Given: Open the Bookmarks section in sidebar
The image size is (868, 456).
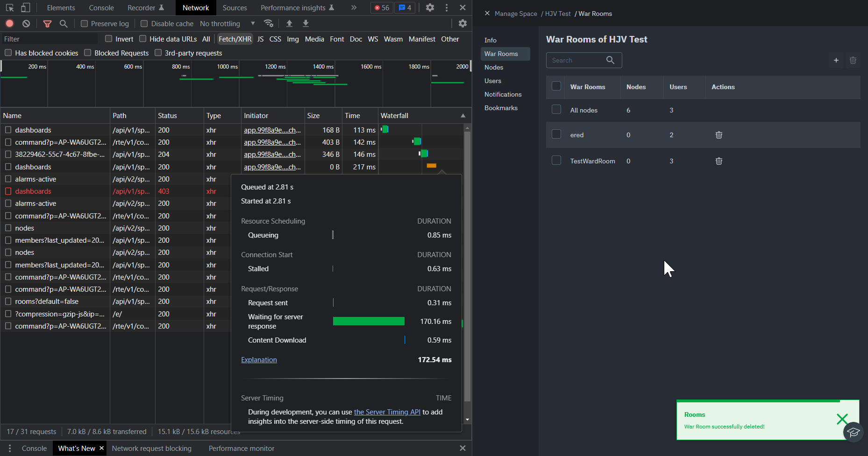Looking at the screenshot, I should point(501,108).
